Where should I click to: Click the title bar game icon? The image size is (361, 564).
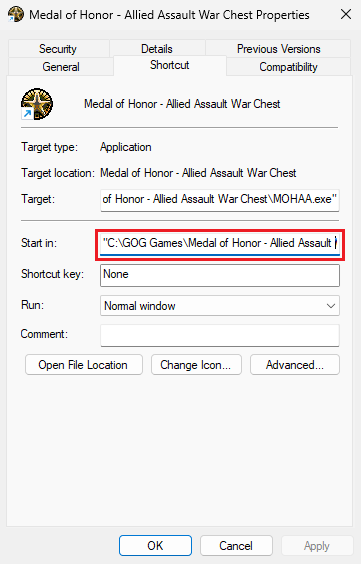[x=16, y=15]
